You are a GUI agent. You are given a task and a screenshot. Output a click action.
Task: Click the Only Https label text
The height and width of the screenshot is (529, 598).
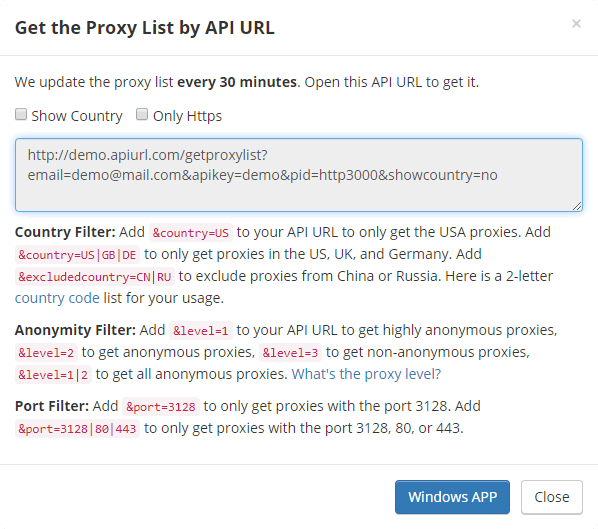187,116
